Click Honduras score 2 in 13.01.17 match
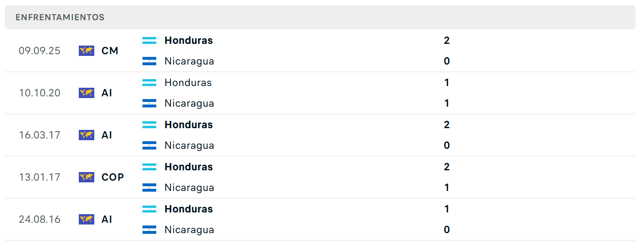 [447, 167]
